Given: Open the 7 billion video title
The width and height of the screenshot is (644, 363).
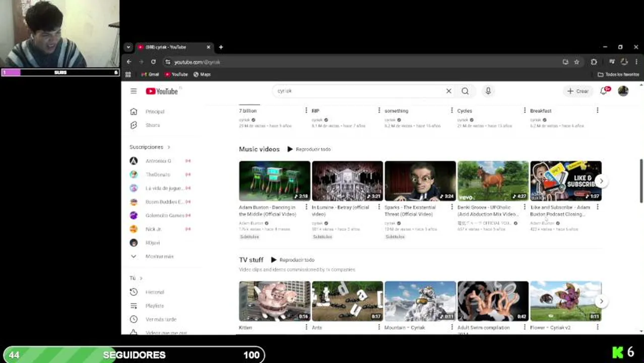Looking at the screenshot, I should click(247, 110).
